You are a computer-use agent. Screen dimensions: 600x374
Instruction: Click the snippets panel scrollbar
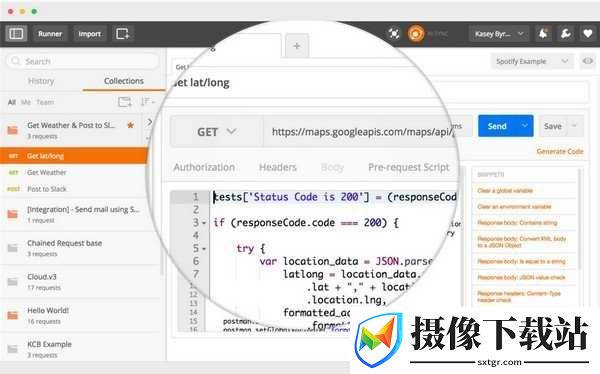click(x=580, y=218)
